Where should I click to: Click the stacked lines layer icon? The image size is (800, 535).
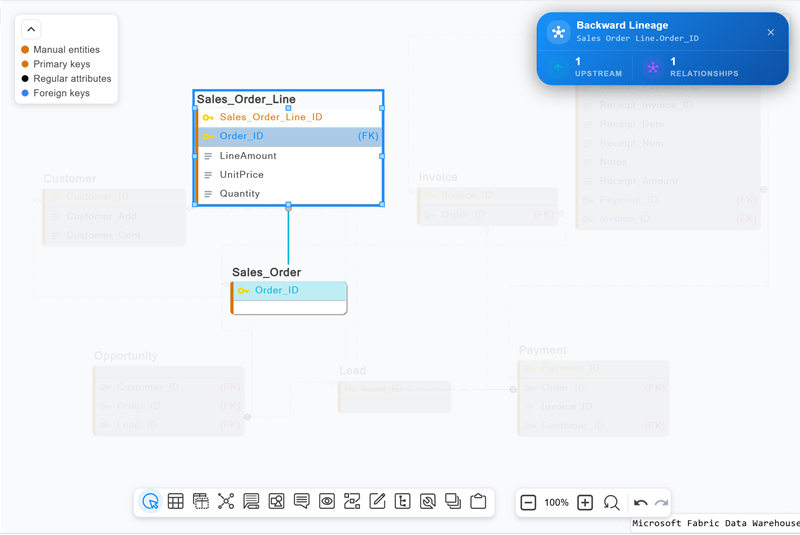(251, 502)
